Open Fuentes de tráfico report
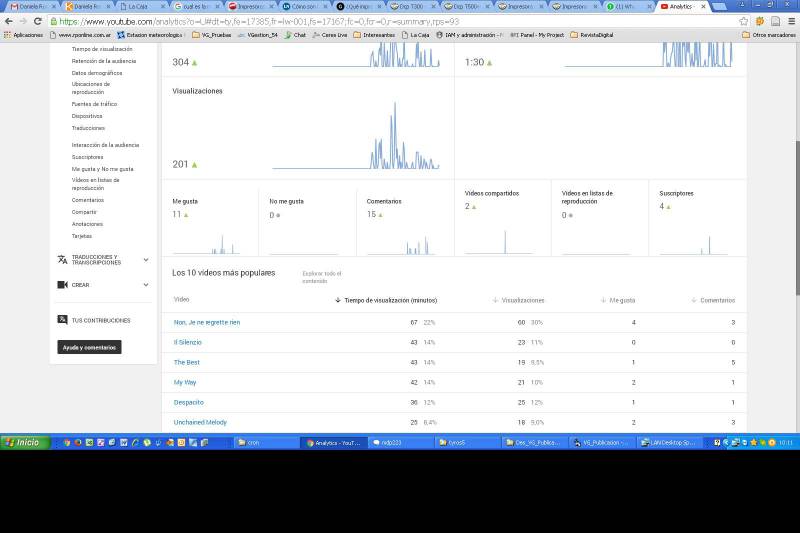 pyautogui.click(x=94, y=104)
